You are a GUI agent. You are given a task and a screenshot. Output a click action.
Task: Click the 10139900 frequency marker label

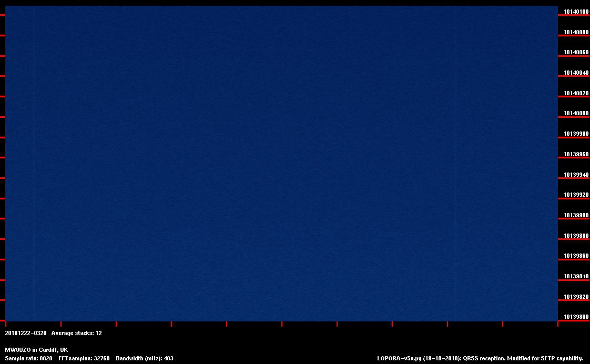click(576, 215)
